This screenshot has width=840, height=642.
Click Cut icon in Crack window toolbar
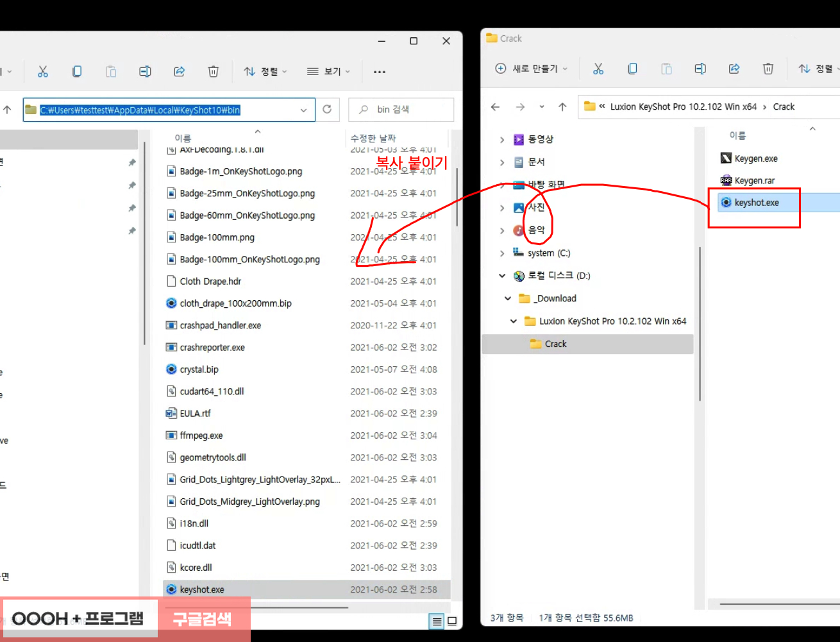598,69
